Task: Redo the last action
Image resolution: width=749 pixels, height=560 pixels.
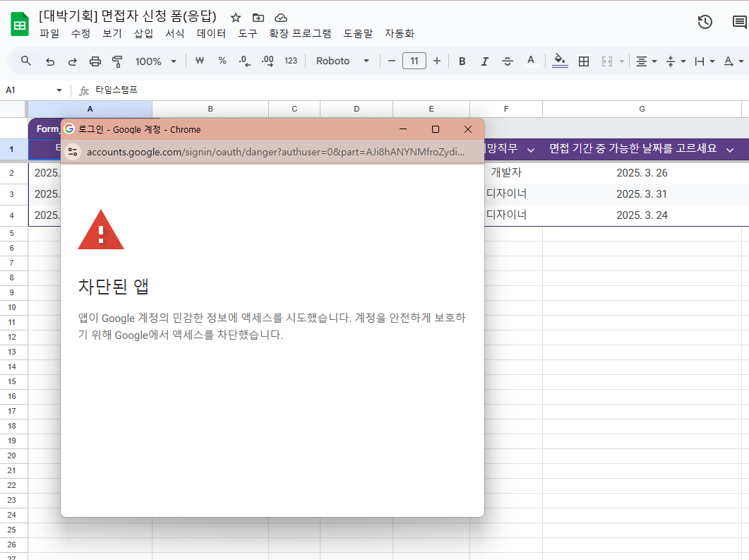Action: (72, 61)
